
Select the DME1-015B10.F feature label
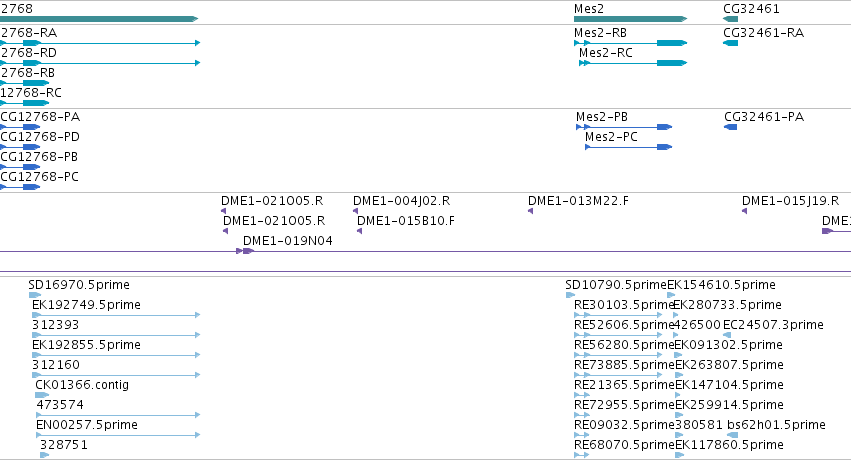pyautogui.click(x=406, y=221)
